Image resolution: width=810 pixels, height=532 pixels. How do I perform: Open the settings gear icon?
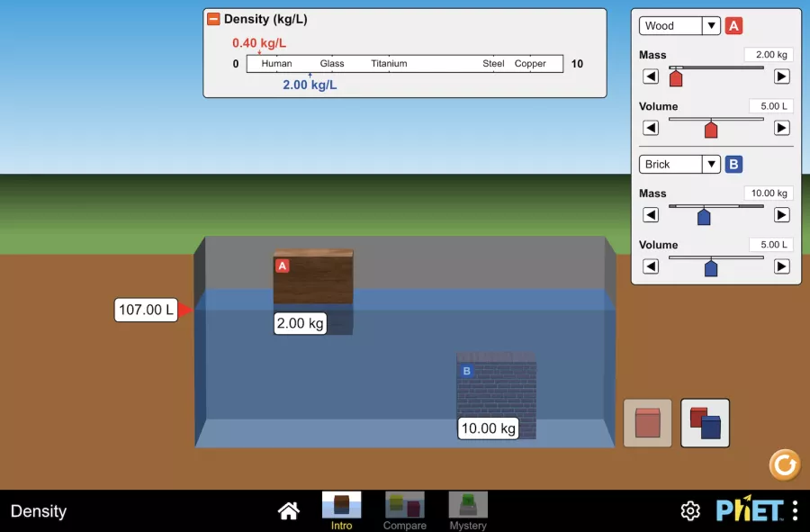690,510
